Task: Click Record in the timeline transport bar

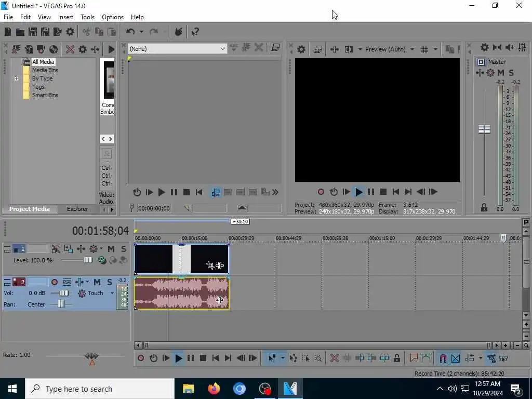Action: coord(141,358)
